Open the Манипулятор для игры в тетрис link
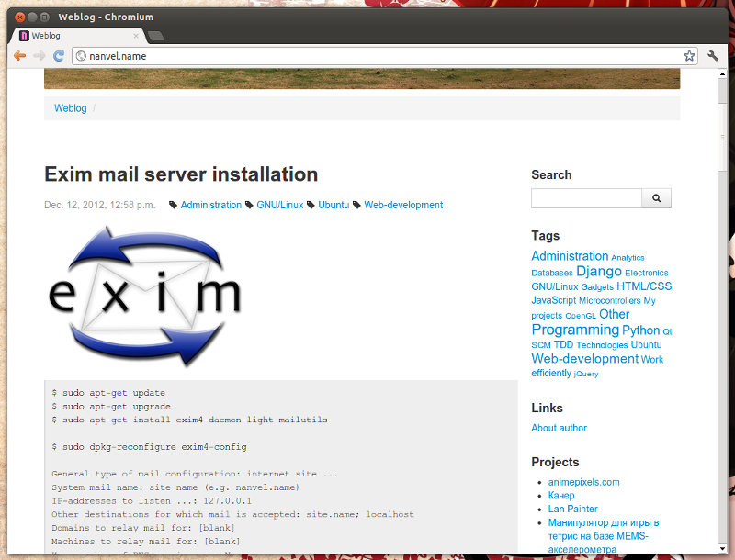 pos(604,535)
